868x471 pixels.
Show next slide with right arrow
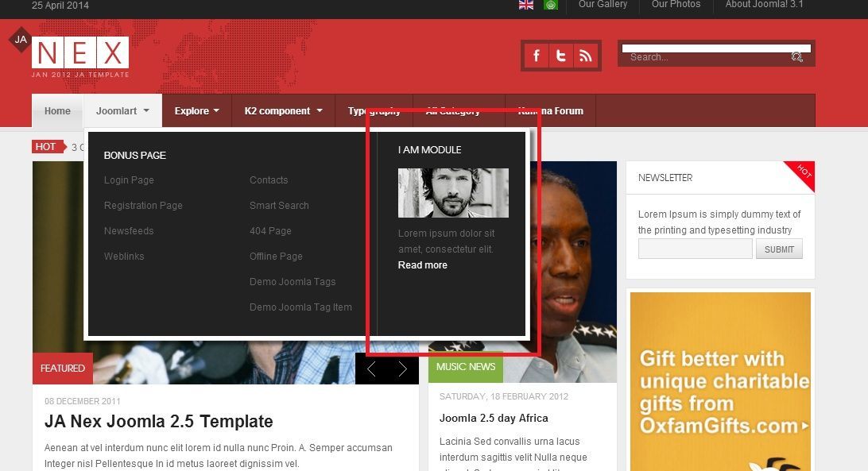coord(402,369)
